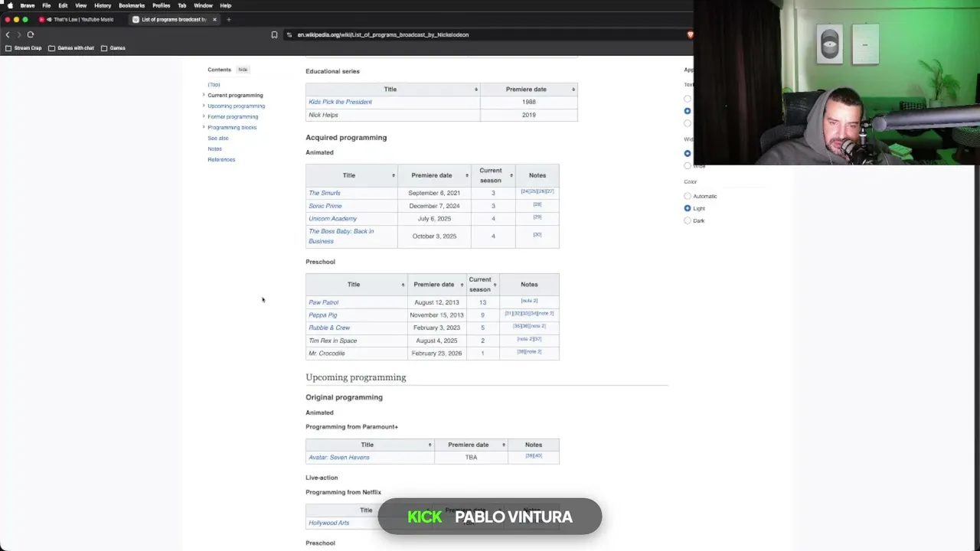
Task: Click the Nick Helps title cell
Action: coord(393,115)
